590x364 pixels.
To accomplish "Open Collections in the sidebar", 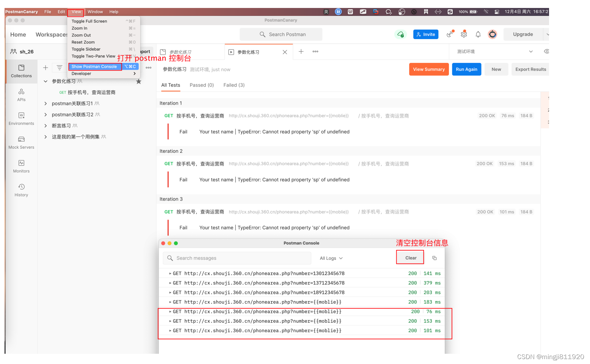I will tap(21, 71).
